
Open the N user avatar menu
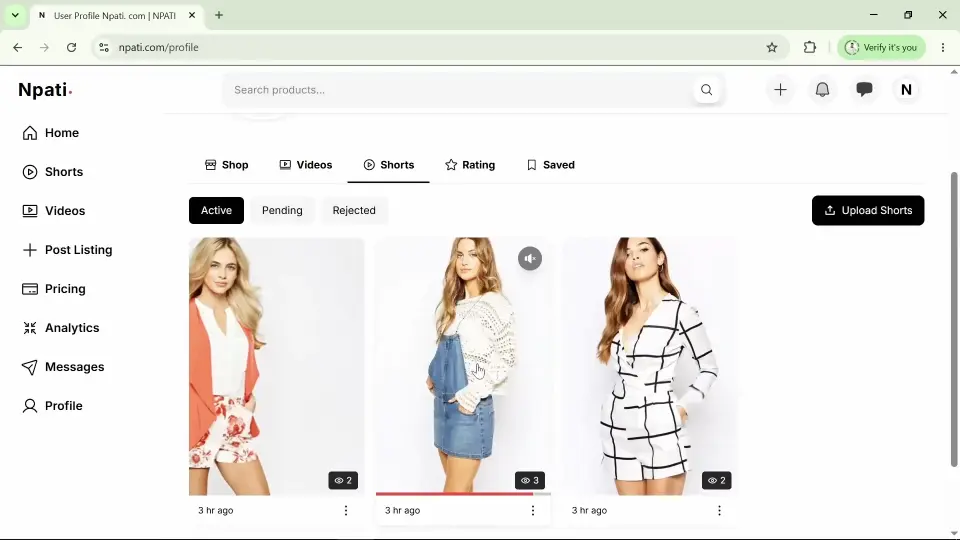[x=906, y=90]
